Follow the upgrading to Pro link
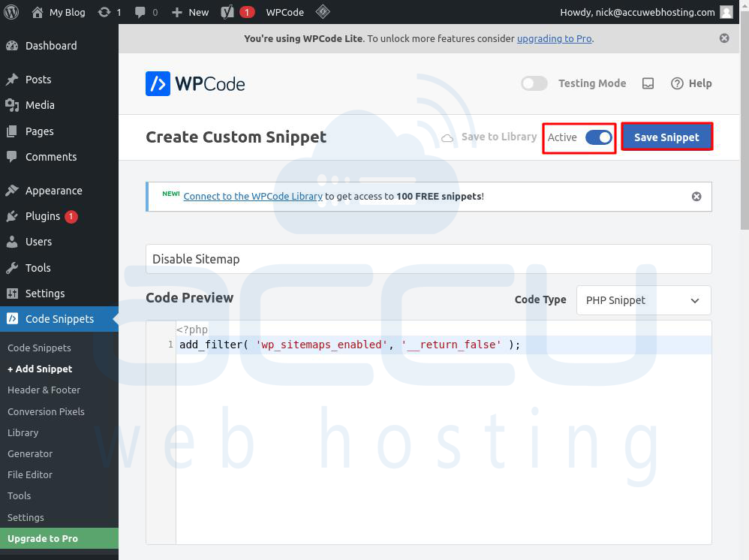This screenshot has width=749, height=560. (554, 38)
